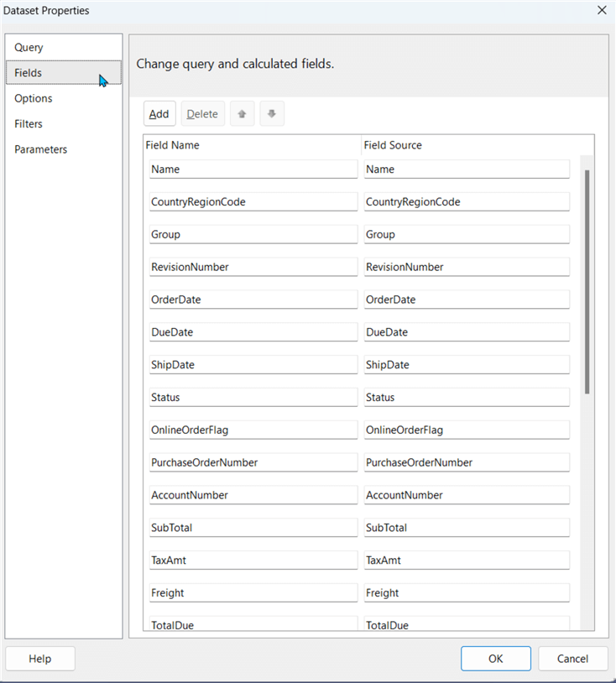This screenshot has width=616, height=683.
Task: Click the move field down arrow icon
Action: (x=272, y=114)
